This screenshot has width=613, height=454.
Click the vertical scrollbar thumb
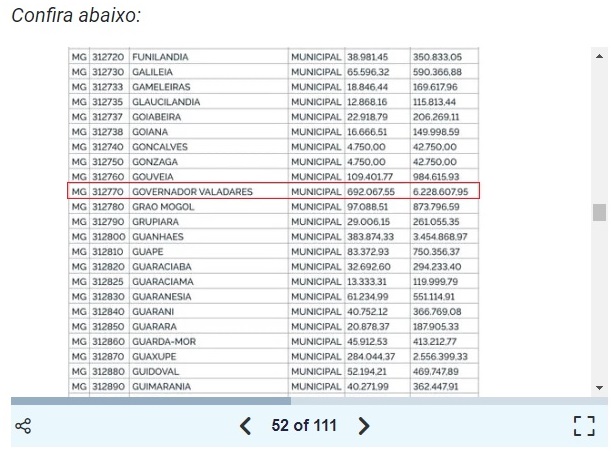point(599,212)
